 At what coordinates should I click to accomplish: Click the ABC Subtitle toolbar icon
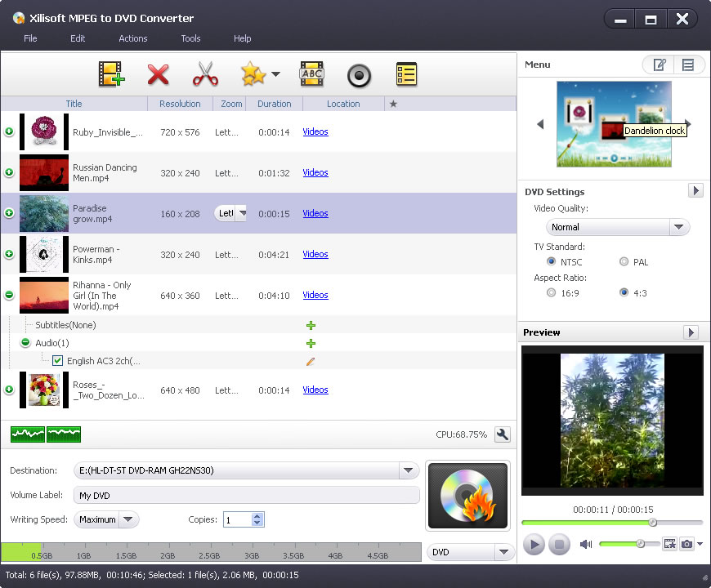coord(311,73)
